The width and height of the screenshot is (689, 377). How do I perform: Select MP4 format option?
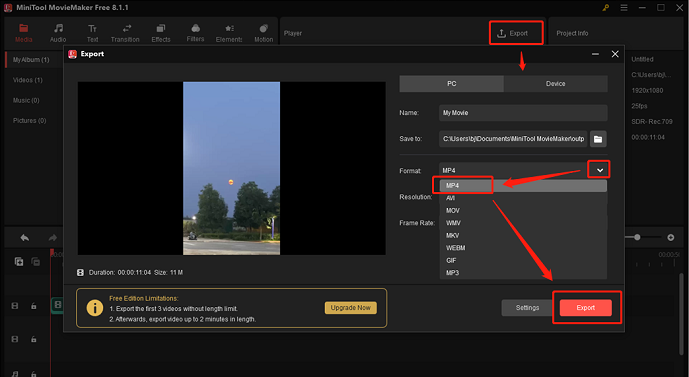pyautogui.click(x=523, y=185)
